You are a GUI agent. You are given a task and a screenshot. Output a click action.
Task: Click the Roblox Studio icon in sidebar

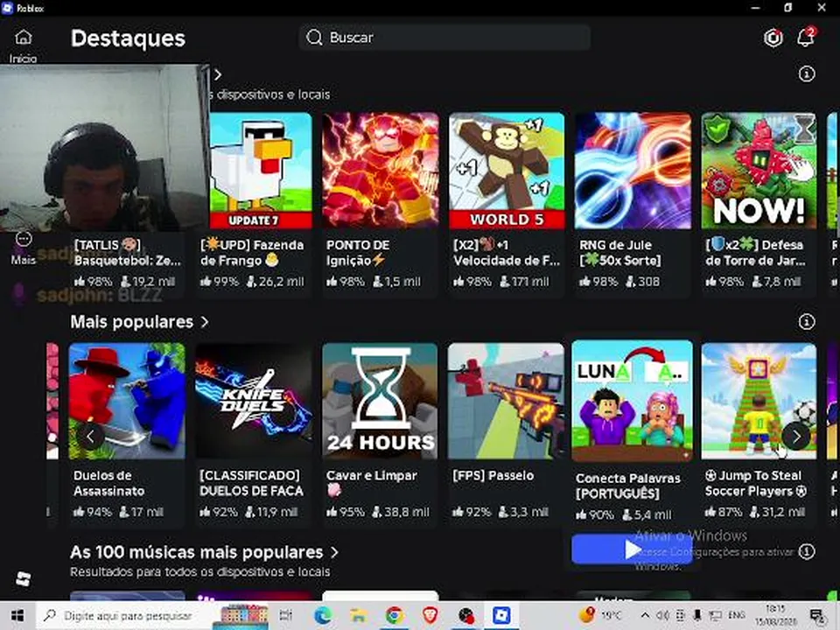coord(23,578)
